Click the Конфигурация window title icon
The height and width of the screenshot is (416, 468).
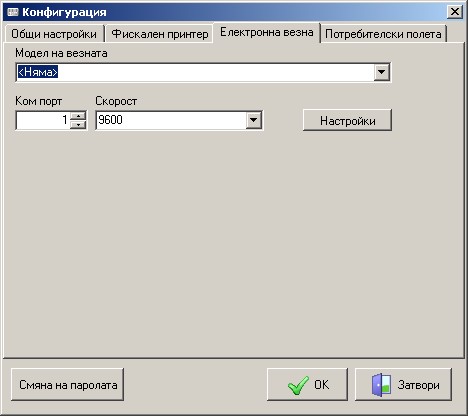(13, 12)
